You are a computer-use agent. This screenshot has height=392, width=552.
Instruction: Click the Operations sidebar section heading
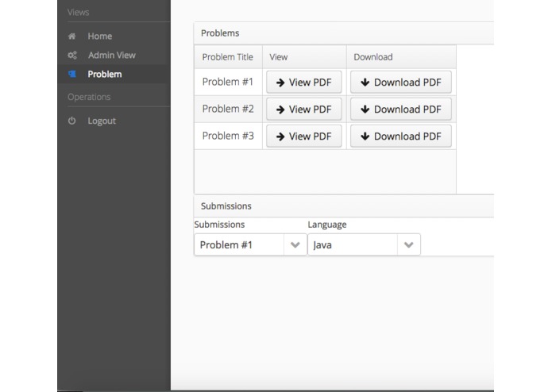click(x=89, y=97)
